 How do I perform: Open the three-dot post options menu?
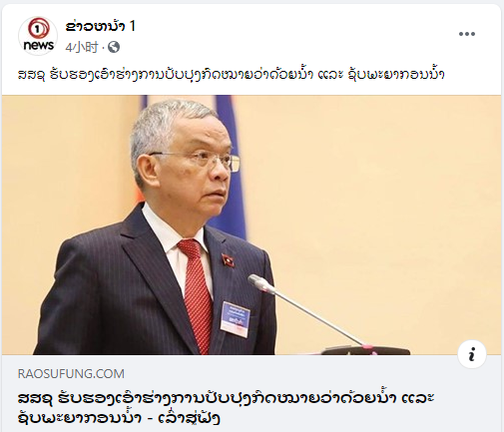pyautogui.click(x=467, y=34)
